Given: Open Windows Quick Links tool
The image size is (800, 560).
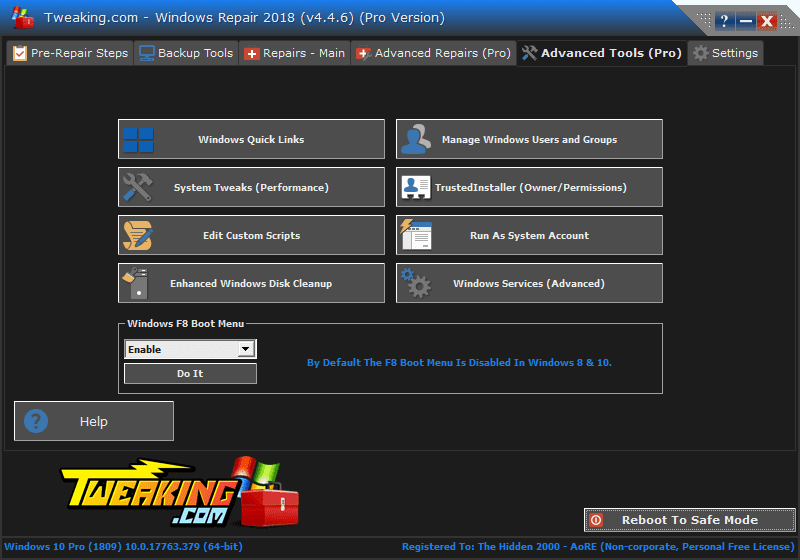Looking at the screenshot, I should (x=251, y=139).
